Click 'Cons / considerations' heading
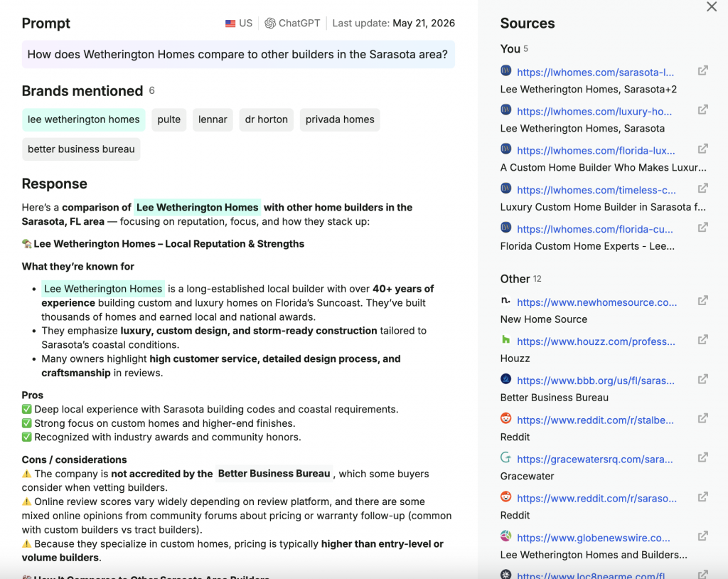The width and height of the screenshot is (728, 579). click(x=74, y=460)
